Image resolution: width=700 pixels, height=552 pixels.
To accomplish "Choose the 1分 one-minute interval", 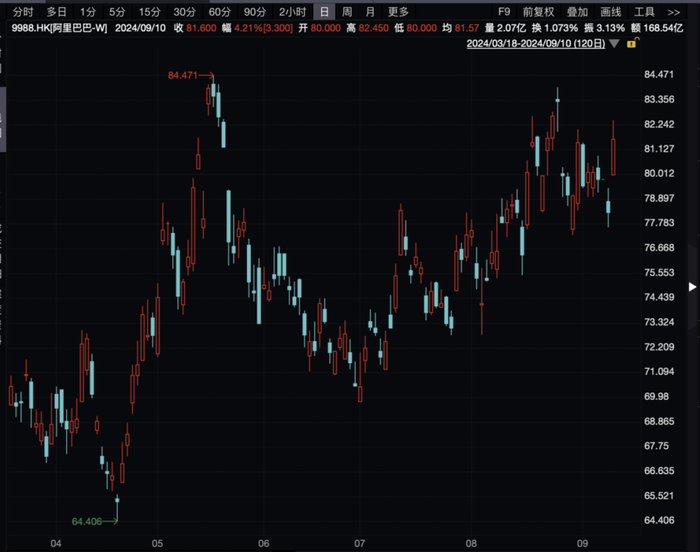I will tap(88, 12).
